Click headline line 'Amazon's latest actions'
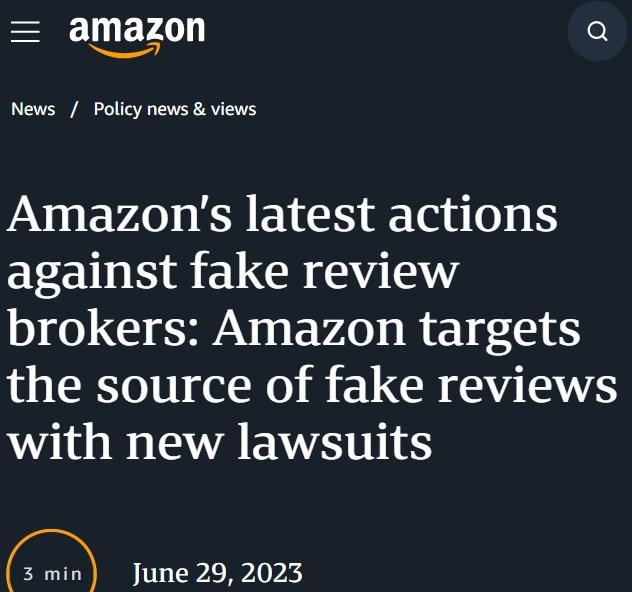 pos(282,214)
